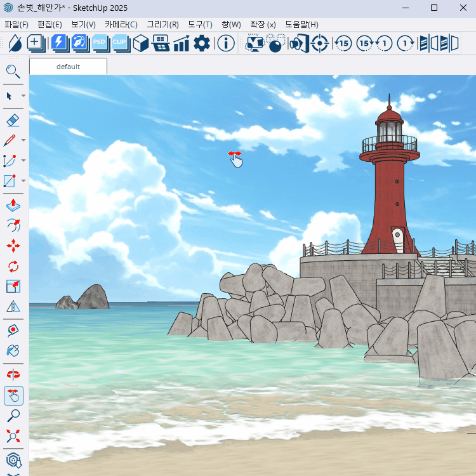
Task: Select the Push/Pull tool
Action: [x=13, y=204]
